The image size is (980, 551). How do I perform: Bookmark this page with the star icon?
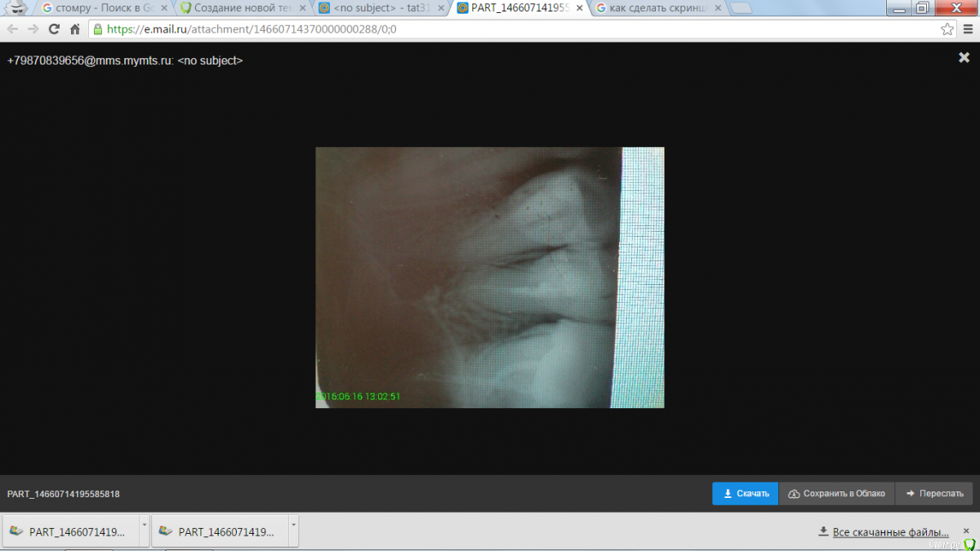[947, 29]
